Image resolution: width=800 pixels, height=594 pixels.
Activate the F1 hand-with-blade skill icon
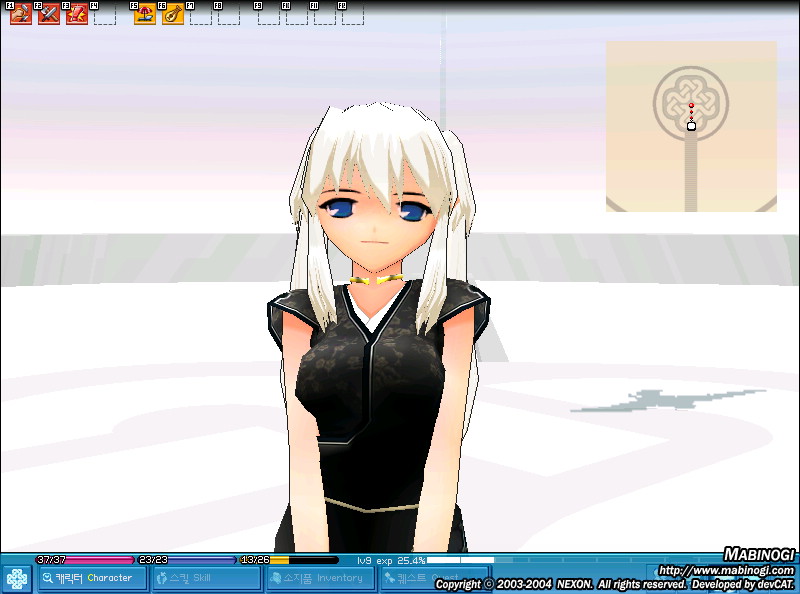pyautogui.click(x=21, y=14)
